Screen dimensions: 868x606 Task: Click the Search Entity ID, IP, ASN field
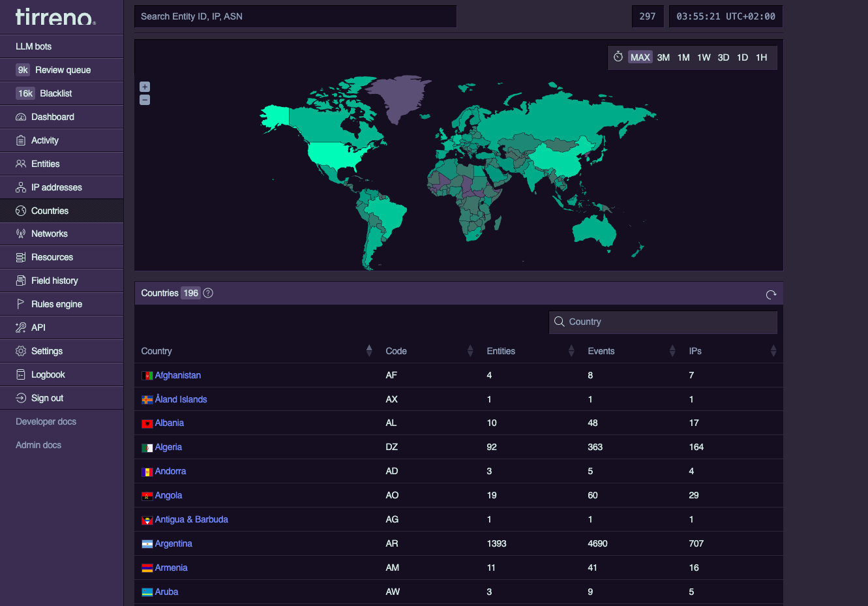(x=295, y=16)
